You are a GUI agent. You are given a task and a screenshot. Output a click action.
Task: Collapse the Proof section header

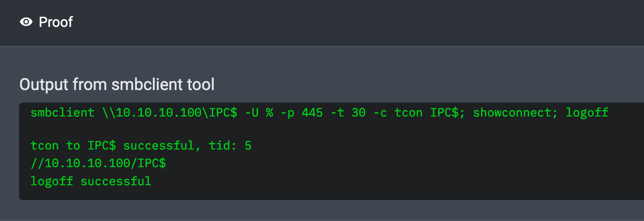point(322,23)
